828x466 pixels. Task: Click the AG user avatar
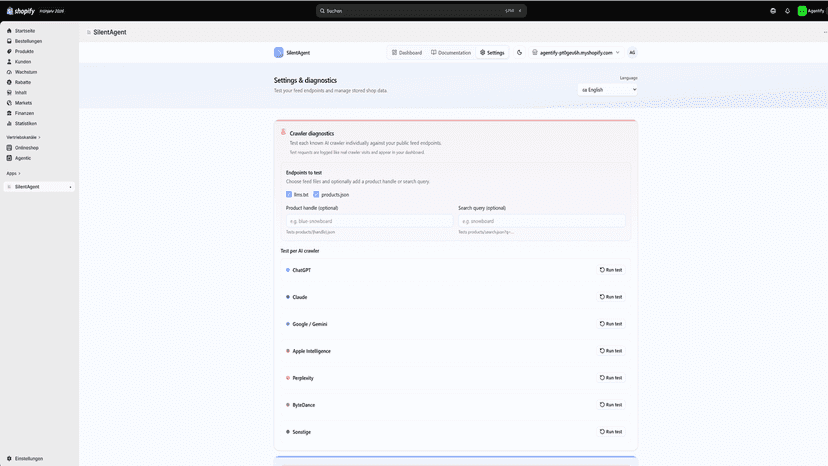tap(632, 52)
